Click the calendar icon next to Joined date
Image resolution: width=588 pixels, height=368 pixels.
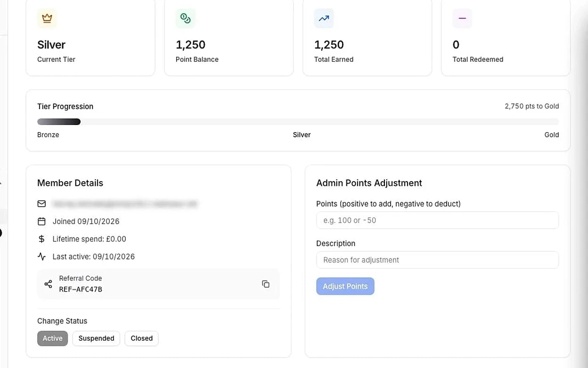click(41, 221)
